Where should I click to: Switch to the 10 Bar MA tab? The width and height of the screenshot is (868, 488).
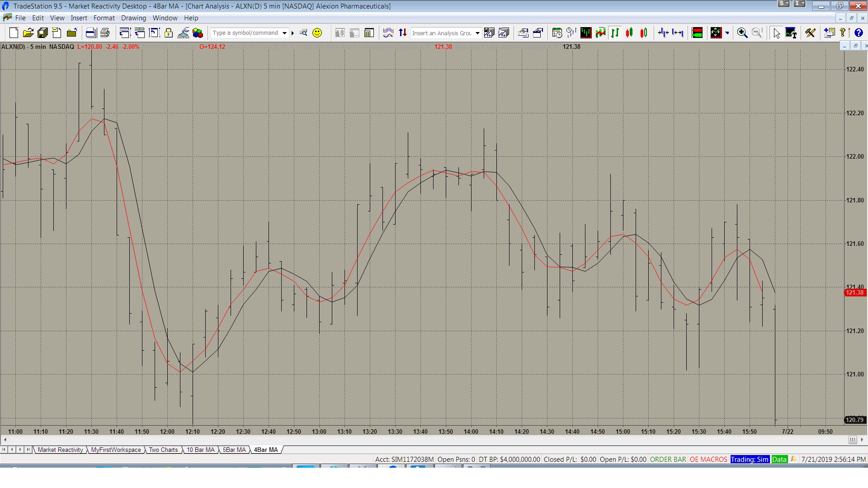[201, 450]
